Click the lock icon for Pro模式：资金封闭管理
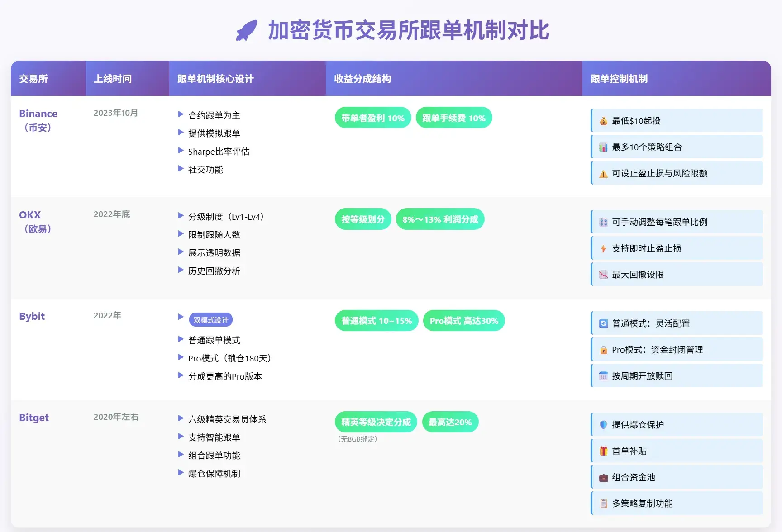 [603, 350]
